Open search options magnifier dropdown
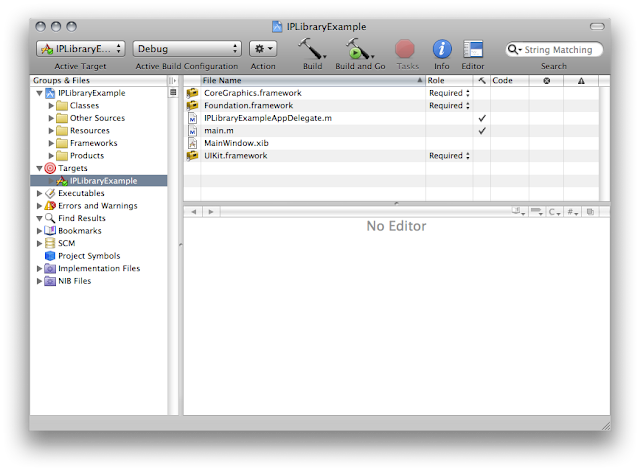640x471 pixels. pos(514,50)
